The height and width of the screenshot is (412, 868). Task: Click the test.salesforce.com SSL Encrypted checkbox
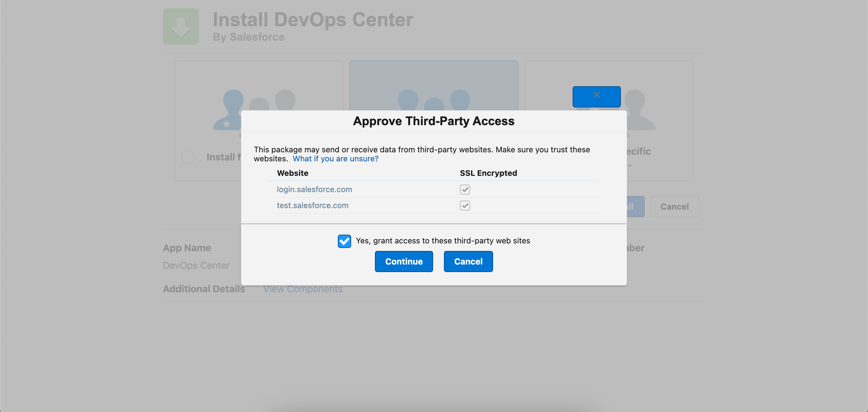coord(465,205)
